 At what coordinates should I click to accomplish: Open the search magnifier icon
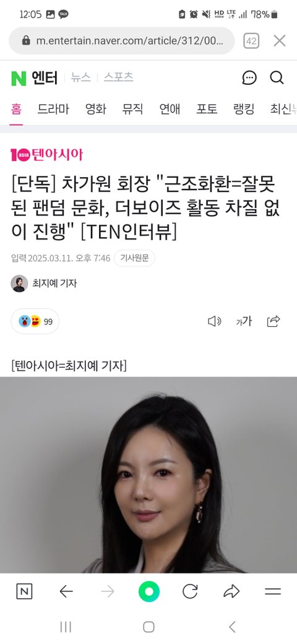[277, 77]
